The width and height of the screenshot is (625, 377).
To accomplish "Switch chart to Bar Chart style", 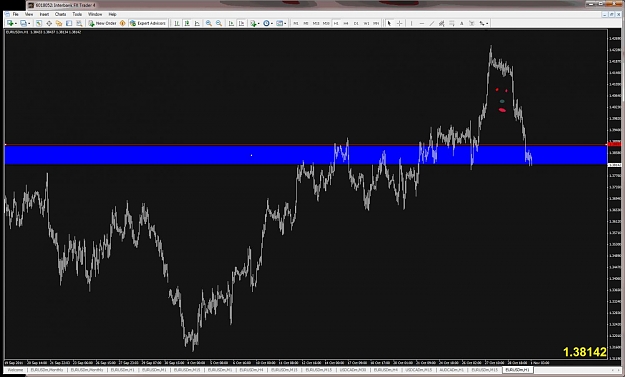I will pyautogui.click(x=177, y=24).
